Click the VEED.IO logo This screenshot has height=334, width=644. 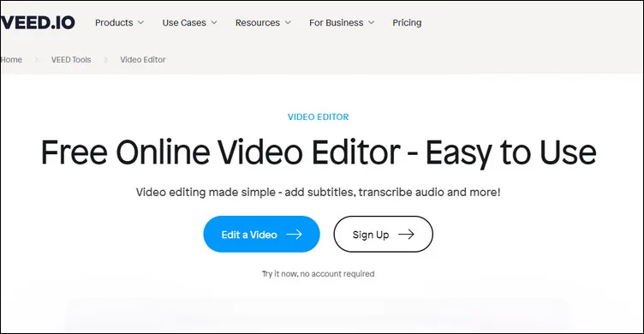[x=38, y=22]
